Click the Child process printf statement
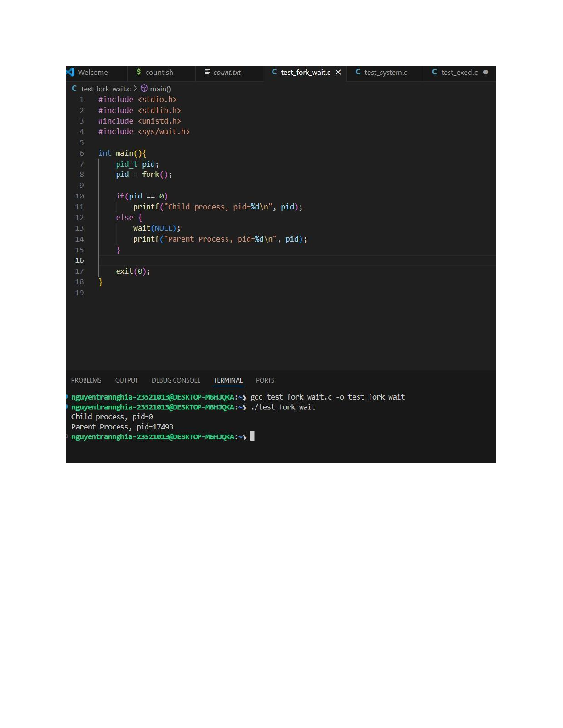The width and height of the screenshot is (563, 728). [218, 207]
